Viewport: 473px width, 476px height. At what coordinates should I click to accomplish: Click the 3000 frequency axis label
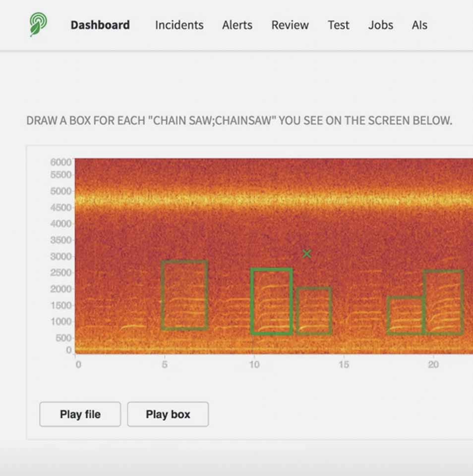pos(61,256)
